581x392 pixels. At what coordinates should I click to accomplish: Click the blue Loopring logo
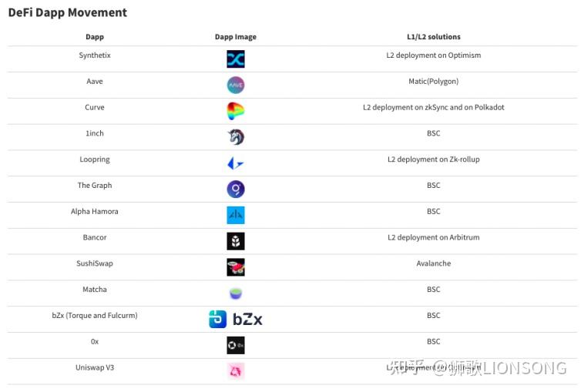pos(236,162)
